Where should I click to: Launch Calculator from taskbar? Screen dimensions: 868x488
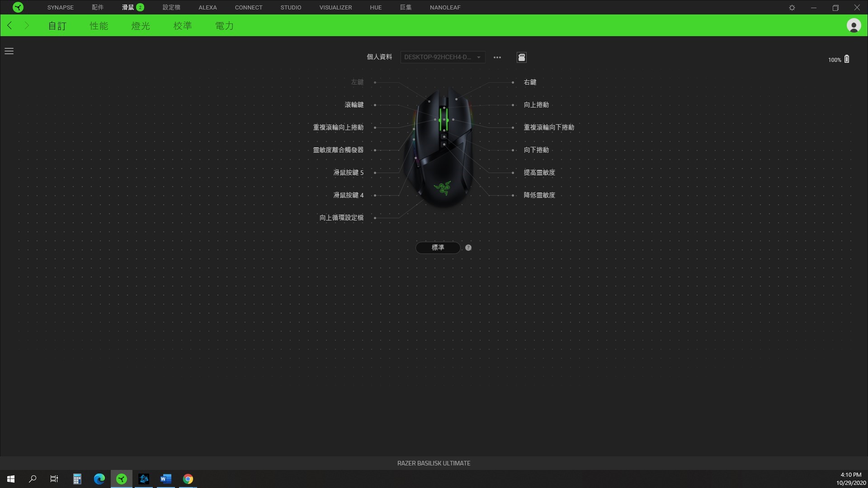click(x=77, y=479)
